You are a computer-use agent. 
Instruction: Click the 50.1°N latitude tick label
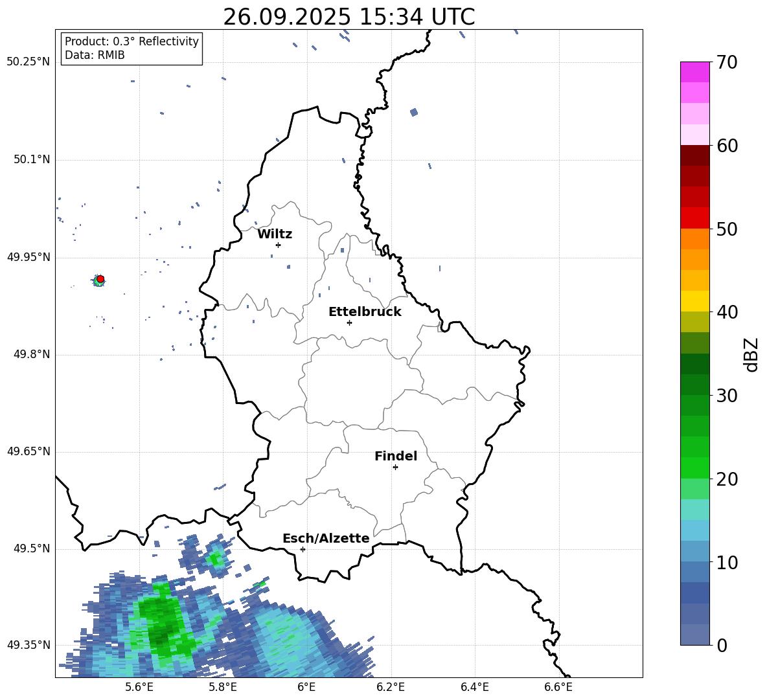click(31, 159)
